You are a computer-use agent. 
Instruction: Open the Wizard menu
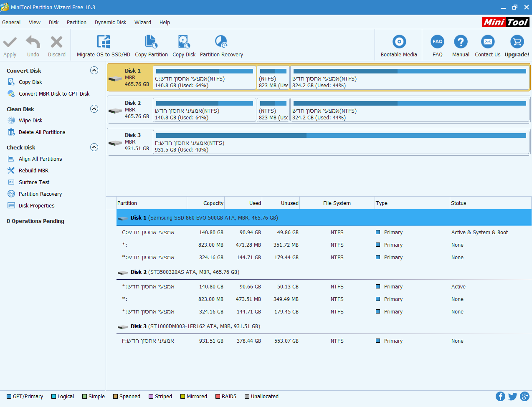[x=143, y=23]
